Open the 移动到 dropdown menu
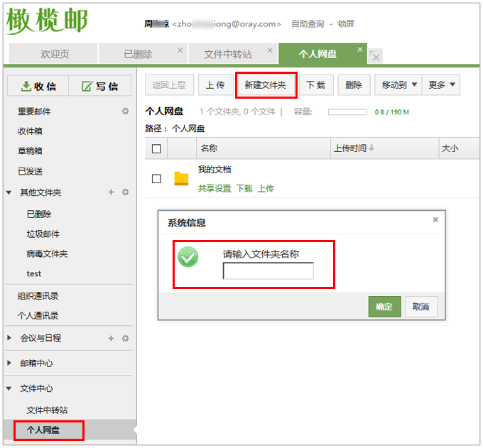Screen dimensions: 483x448 398,85
